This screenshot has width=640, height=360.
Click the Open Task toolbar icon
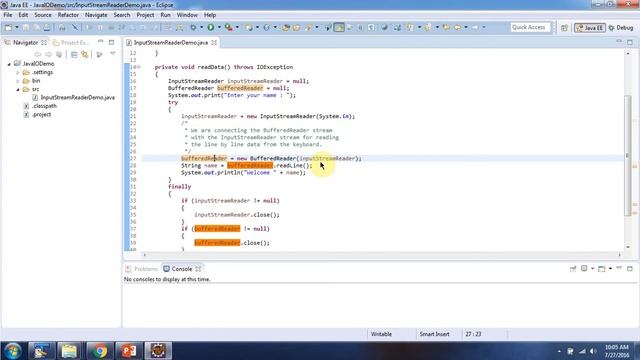click(297, 27)
